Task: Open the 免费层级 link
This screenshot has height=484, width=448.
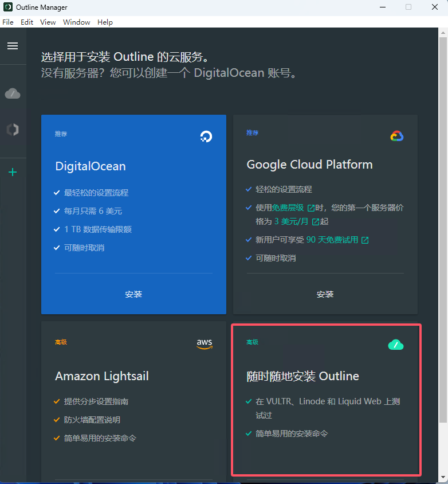Action: click(x=288, y=208)
